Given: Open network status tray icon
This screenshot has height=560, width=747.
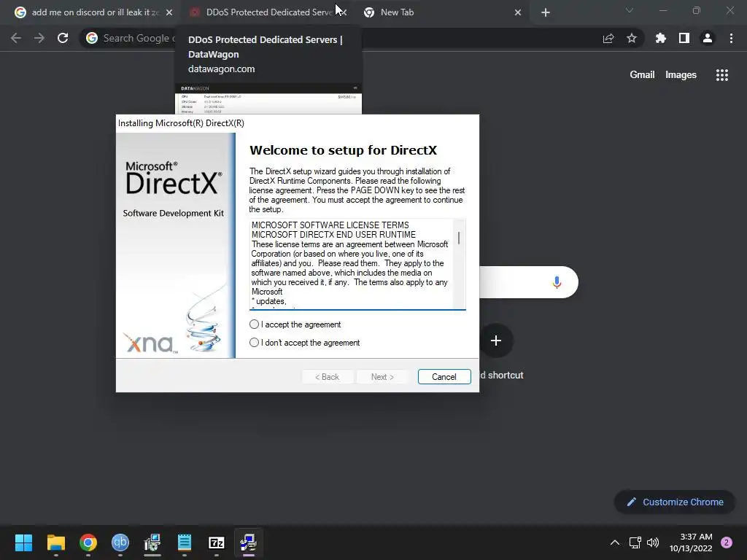Looking at the screenshot, I should click(x=635, y=542).
